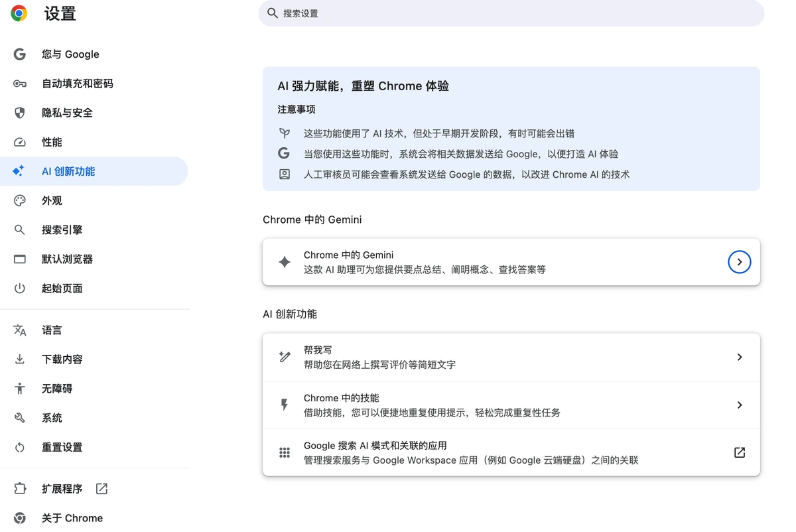Click the puzzle piece icon for 扩展程序
Viewport: 796px width, 532px height.
click(x=20, y=489)
